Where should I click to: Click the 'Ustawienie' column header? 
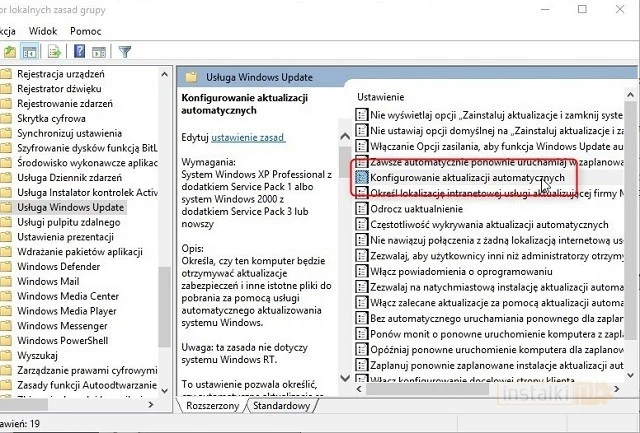(381, 97)
